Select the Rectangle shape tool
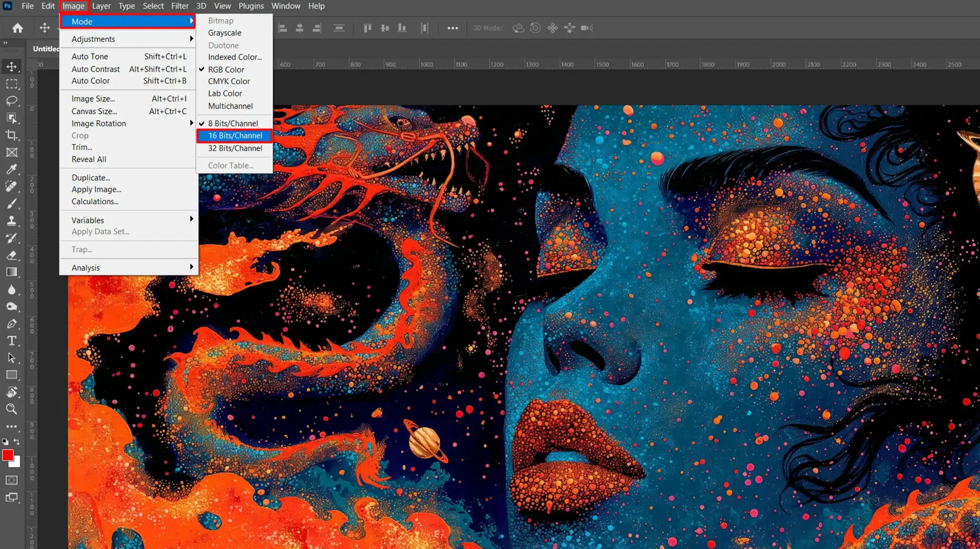 (x=11, y=375)
